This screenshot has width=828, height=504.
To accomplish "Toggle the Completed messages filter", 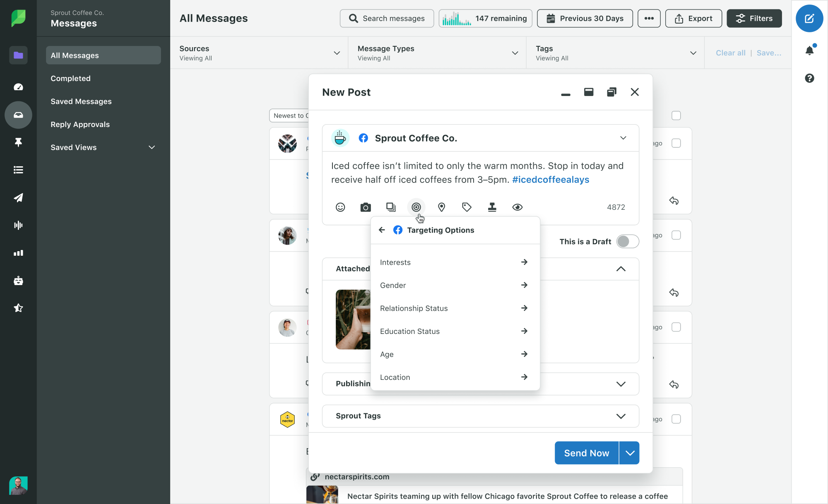I will pyautogui.click(x=70, y=77).
